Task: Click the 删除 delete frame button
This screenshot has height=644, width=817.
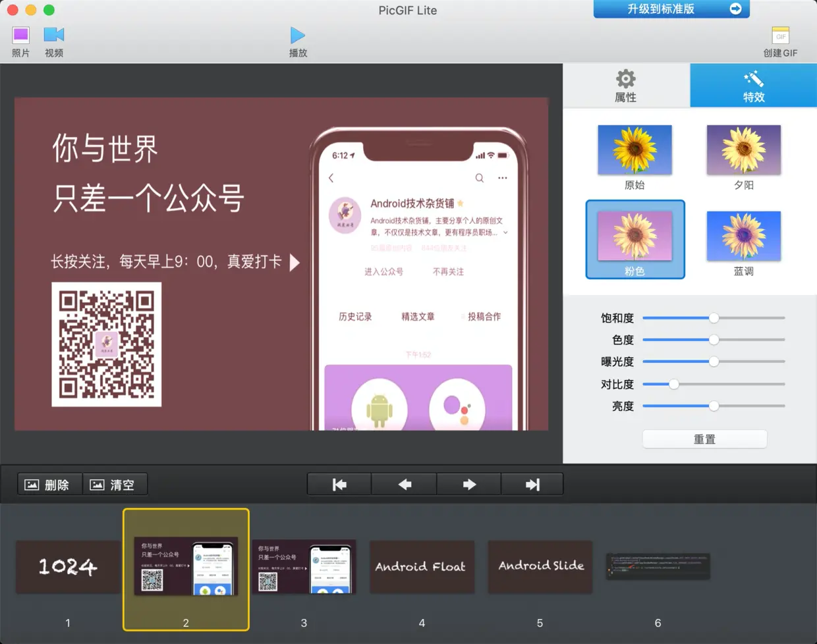Action: click(x=50, y=485)
